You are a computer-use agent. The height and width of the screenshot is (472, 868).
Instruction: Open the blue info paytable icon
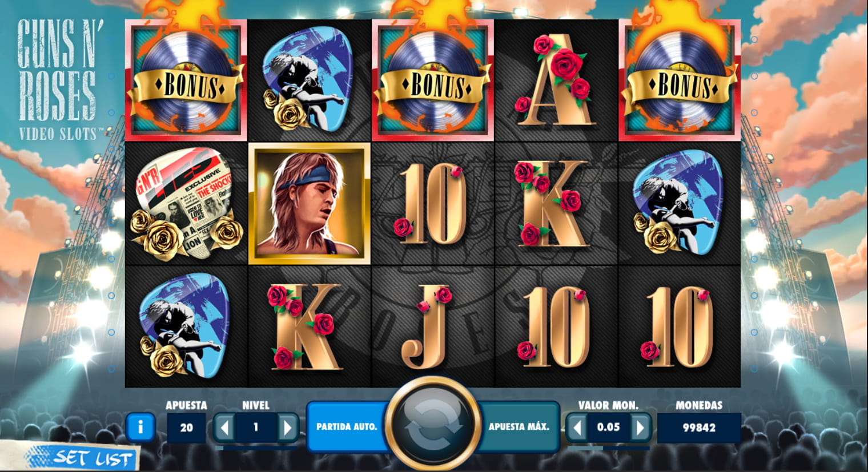pyautogui.click(x=140, y=426)
